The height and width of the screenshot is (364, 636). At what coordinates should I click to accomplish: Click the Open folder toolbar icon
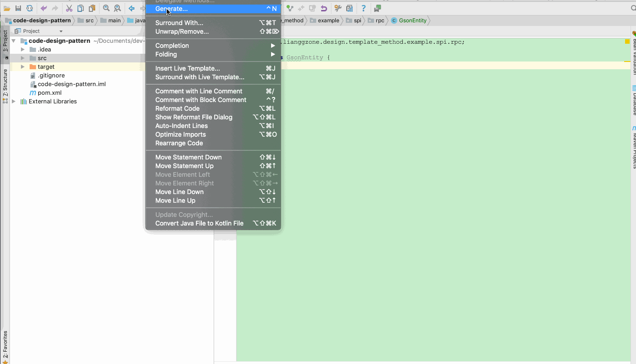tap(7, 8)
